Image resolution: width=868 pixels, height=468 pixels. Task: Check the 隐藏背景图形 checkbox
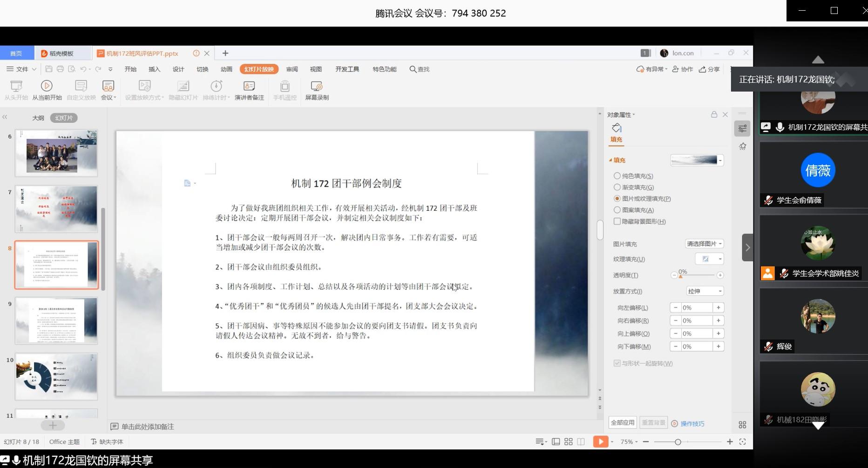click(x=617, y=221)
